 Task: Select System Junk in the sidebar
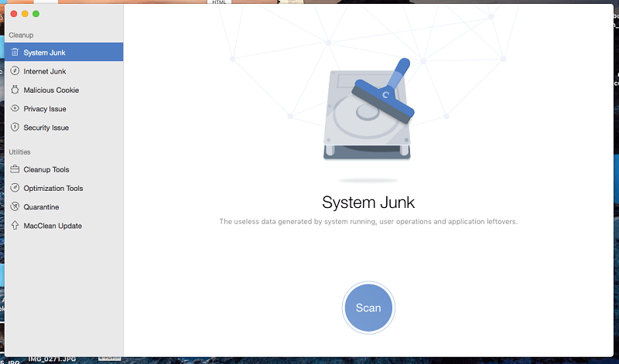click(64, 52)
